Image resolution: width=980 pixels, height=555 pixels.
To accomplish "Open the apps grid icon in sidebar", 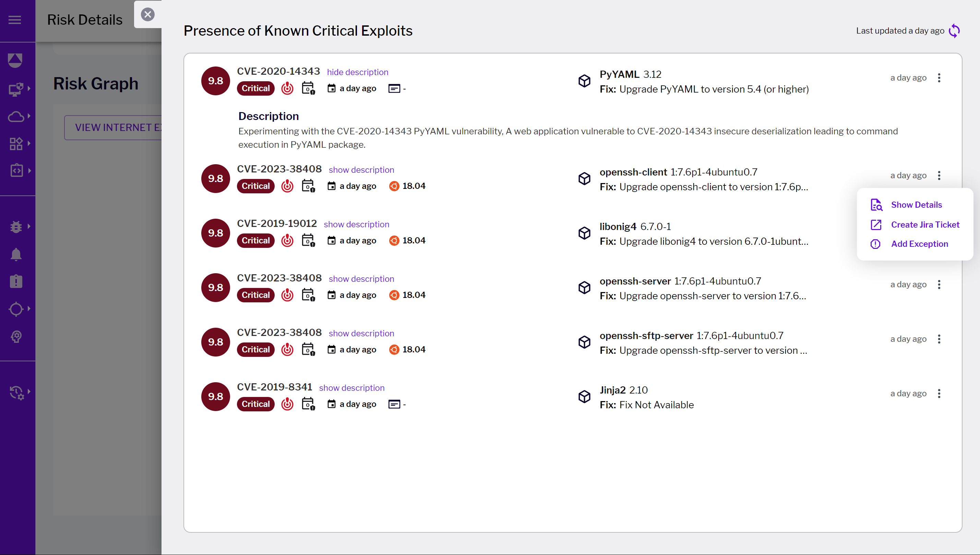I will [x=16, y=143].
